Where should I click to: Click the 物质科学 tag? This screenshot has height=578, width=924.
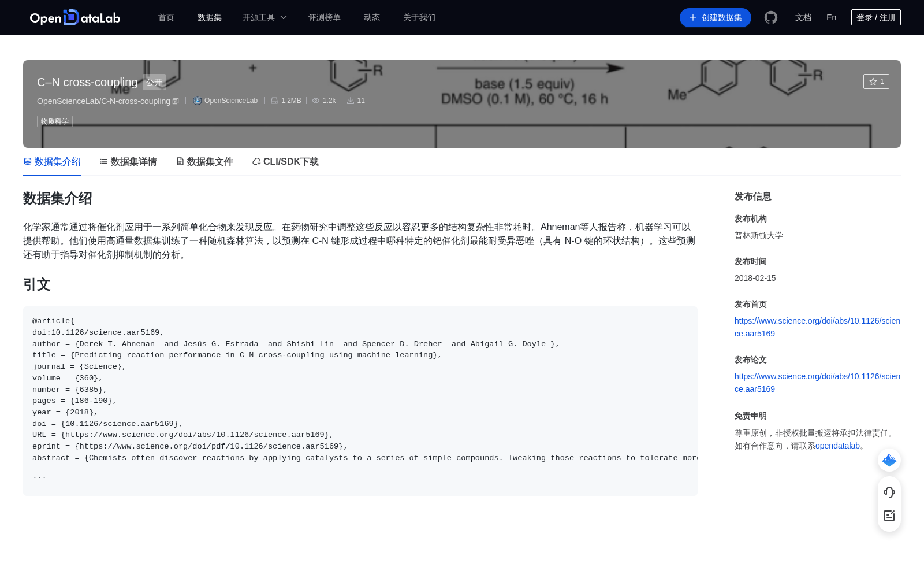tap(55, 121)
